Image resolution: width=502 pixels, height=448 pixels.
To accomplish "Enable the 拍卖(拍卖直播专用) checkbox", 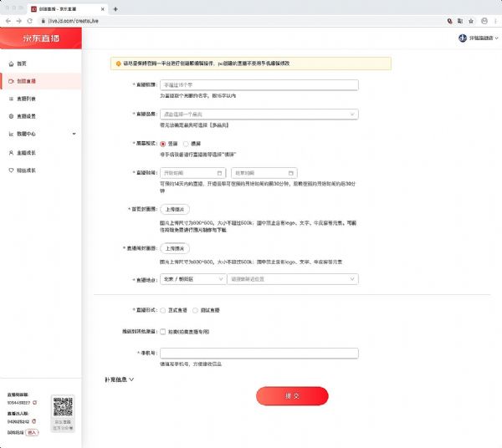I will click(x=162, y=331).
